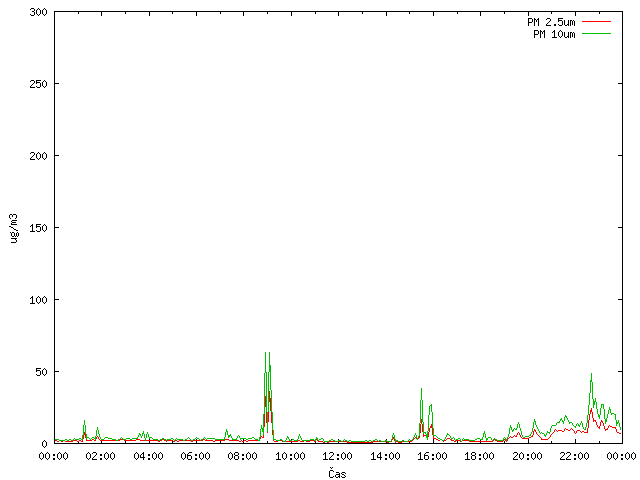
Task: Click the y-axis value 300
Action: pyautogui.click(x=38, y=12)
